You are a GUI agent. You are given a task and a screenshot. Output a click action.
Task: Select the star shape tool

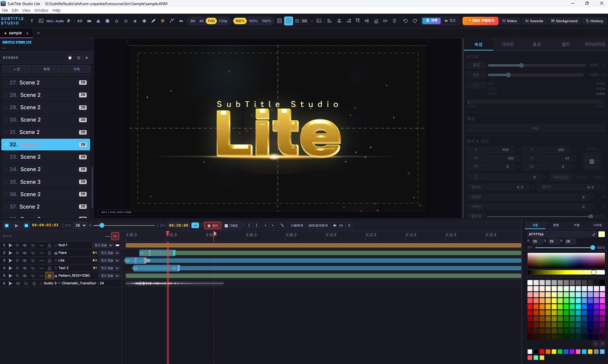tap(135, 21)
